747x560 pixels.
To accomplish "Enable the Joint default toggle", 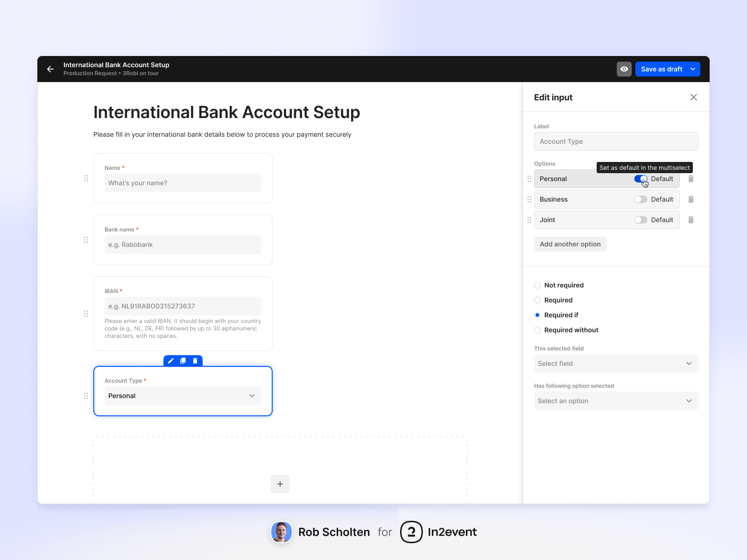I will pyautogui.click(x=641, y=220).
